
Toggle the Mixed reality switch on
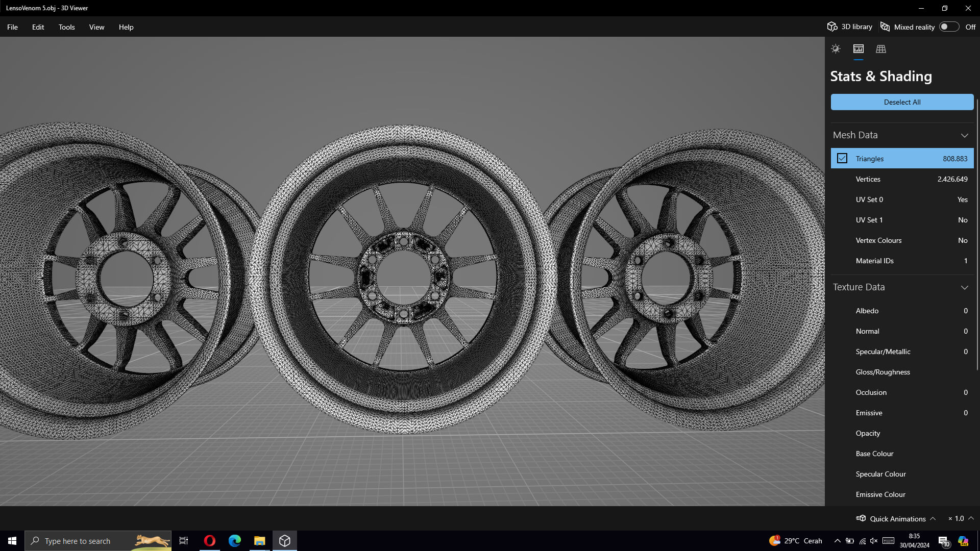point(949,27)
